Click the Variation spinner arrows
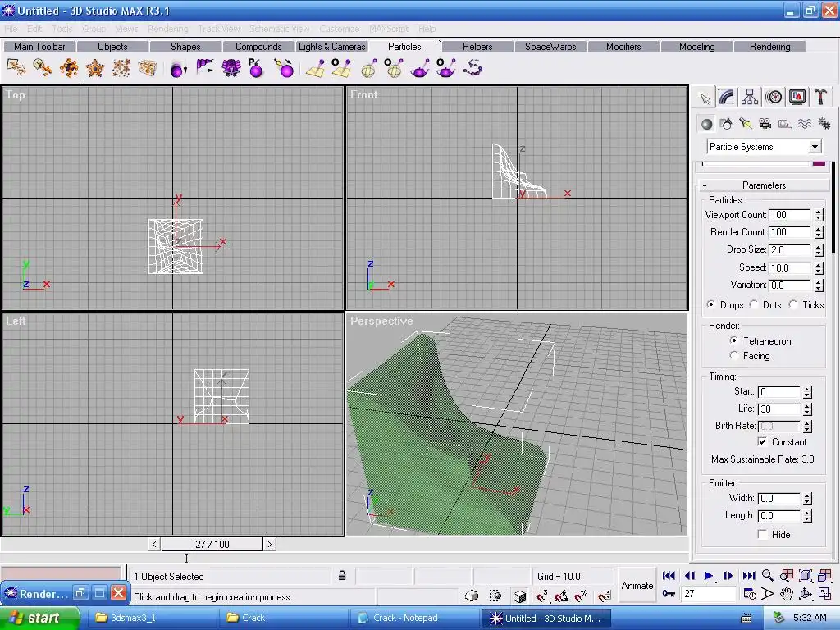This screenshot has width=840, height=630. 819,285
